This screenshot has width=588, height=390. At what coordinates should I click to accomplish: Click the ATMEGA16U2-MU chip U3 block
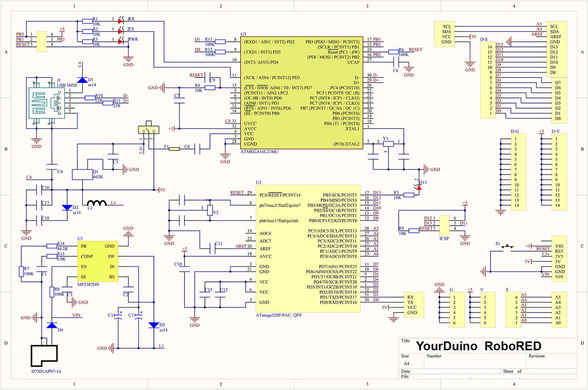click(300, 93)
